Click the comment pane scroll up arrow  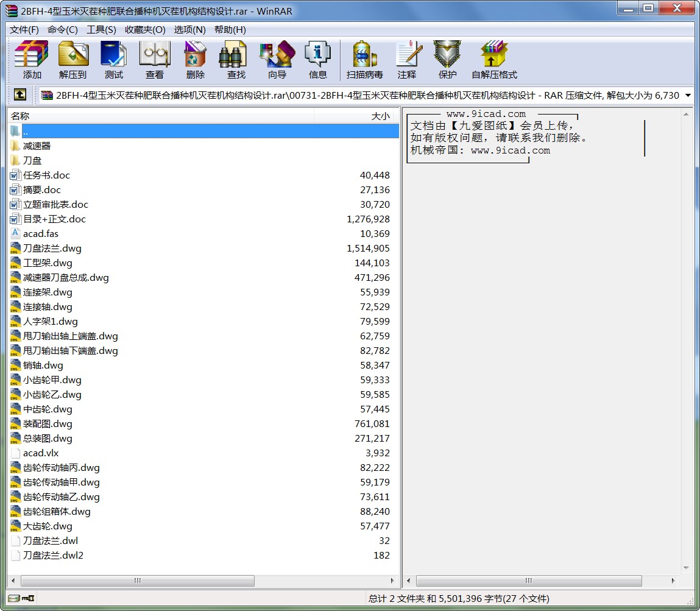[686, 115]
